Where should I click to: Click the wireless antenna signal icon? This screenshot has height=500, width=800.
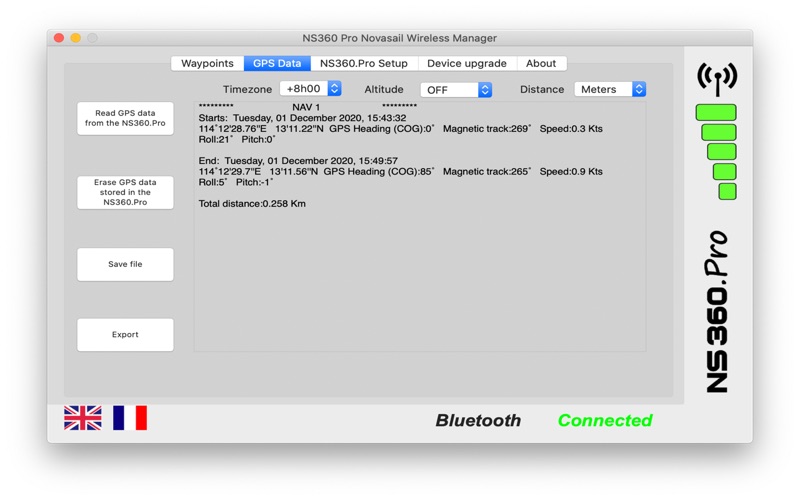tap(717, 79)
